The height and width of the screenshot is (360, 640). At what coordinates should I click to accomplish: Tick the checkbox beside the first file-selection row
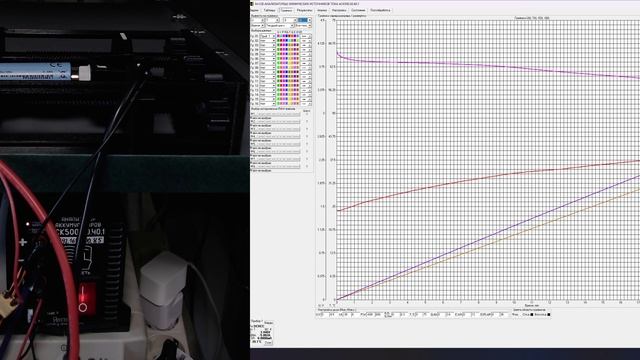pyautogui.click(x=307, y=114)
